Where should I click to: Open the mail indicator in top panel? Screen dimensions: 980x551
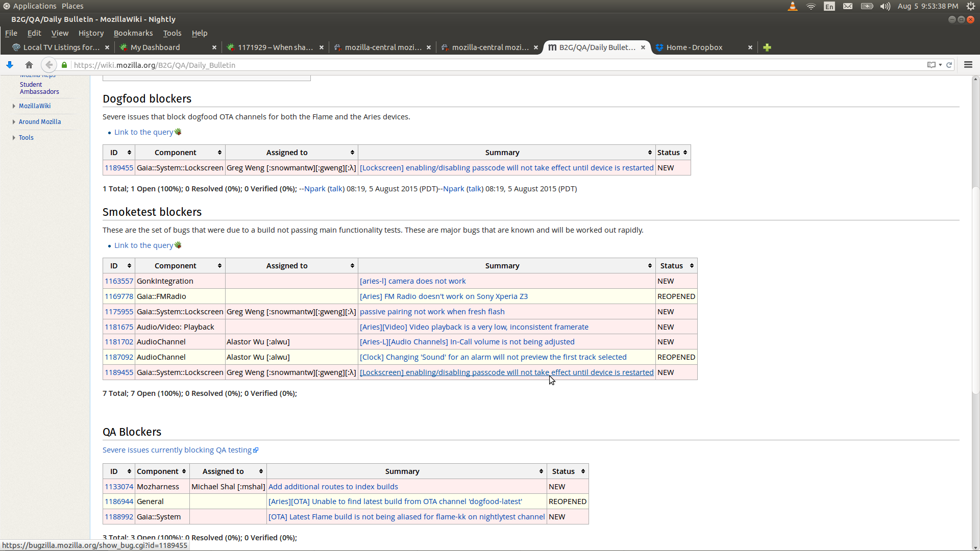848,6
